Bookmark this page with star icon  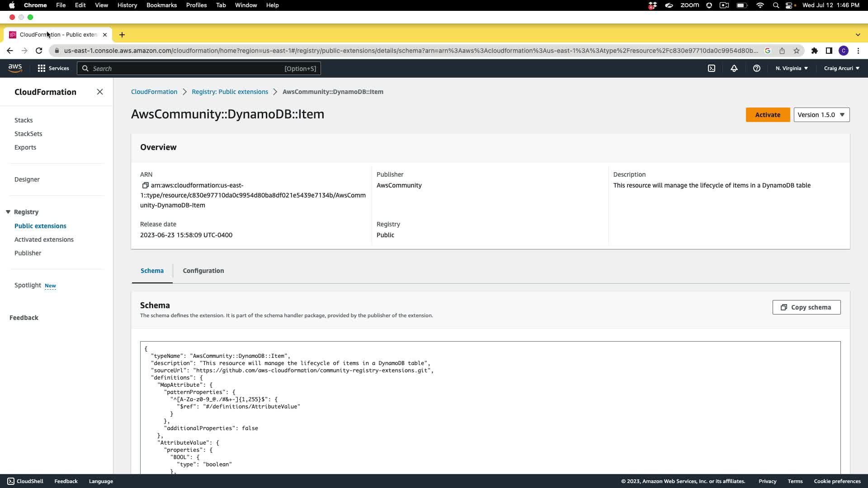click(x=797, y=51)
